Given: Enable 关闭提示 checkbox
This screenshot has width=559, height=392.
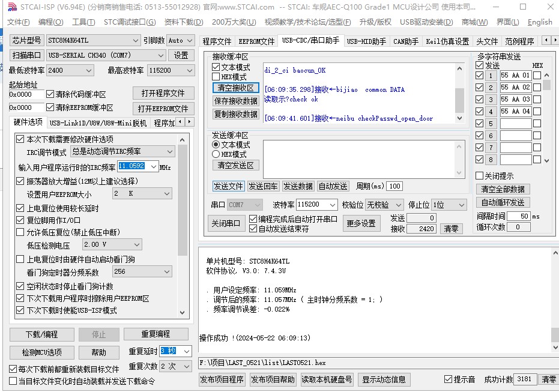Looking at the screenshot, I should (x=480, y=176).
